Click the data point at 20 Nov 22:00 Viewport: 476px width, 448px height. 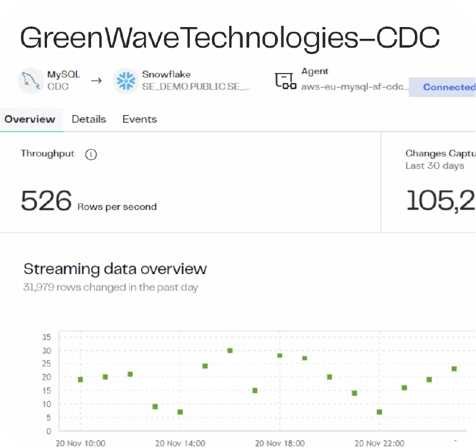coord(380,412)
